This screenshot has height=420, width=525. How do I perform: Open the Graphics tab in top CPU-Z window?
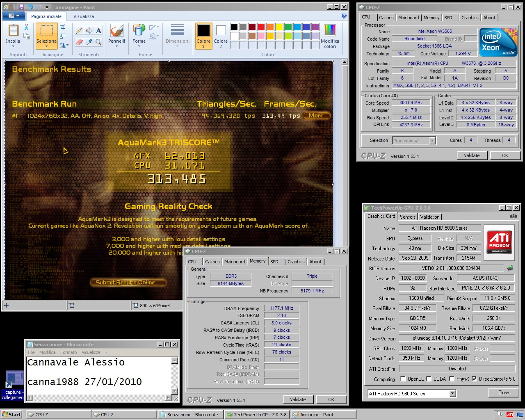pyautogui.click(x=470, y=18)
